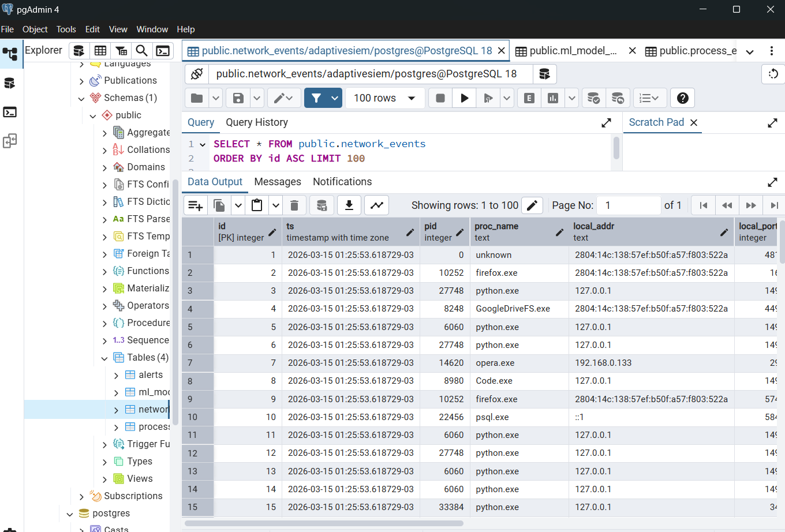Open the Search Objects magnifier in Explorer

[141, 50]
